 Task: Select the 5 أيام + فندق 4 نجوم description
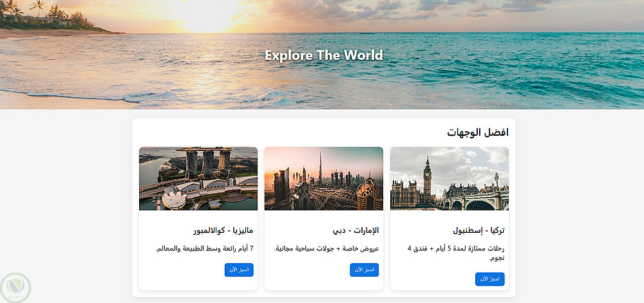(456, 253)
